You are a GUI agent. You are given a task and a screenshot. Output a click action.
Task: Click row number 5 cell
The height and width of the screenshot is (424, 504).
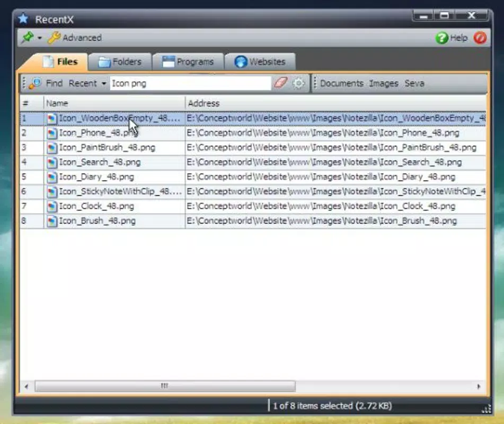[31, 177]
